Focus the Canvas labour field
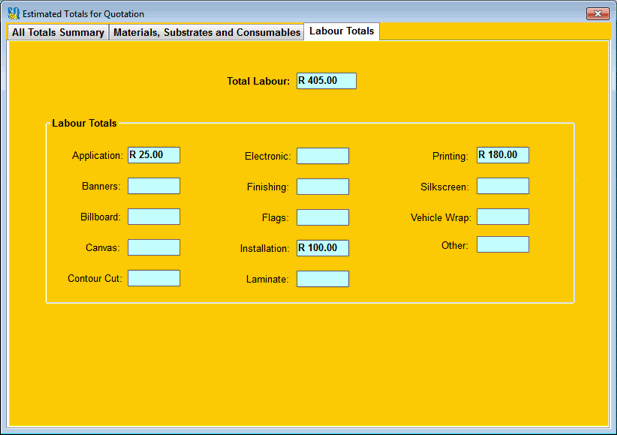This screenshot has height=435, width=617. 154,247
